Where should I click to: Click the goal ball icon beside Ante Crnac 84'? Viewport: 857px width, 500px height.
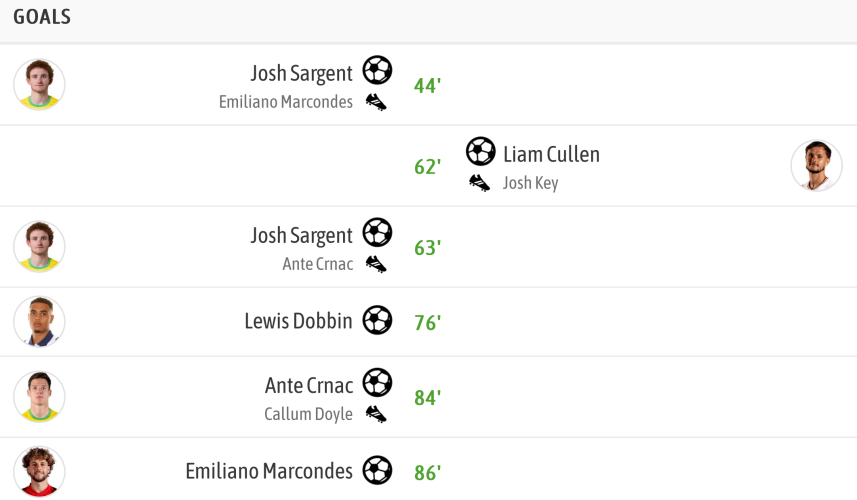(x=377, y=383)
